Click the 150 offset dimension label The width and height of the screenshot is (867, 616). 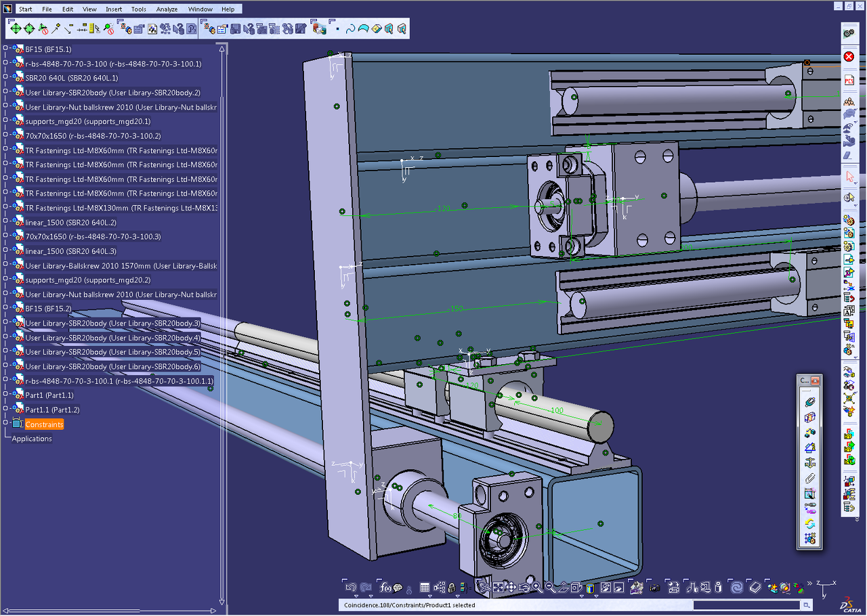[x=457, y=309]
